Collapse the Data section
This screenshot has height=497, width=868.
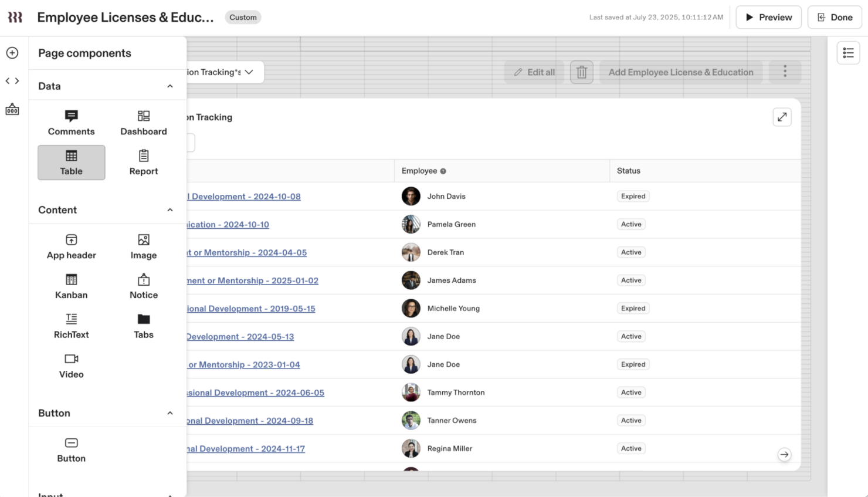(x=169, y=86)
